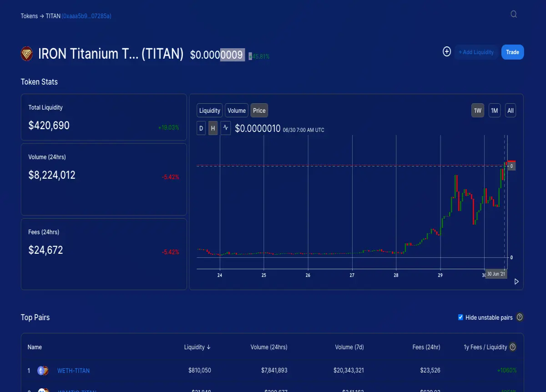Sort pairs by Volume (7d) column header
This screenshot has width=546, height=392.
tap(349, 347)
